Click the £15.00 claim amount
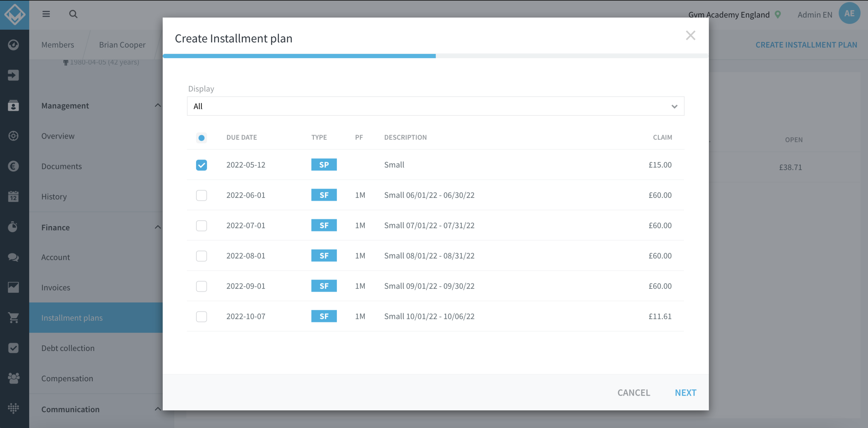Image resolution: width=868 pixels, height=428 pixels. [660, 164]
